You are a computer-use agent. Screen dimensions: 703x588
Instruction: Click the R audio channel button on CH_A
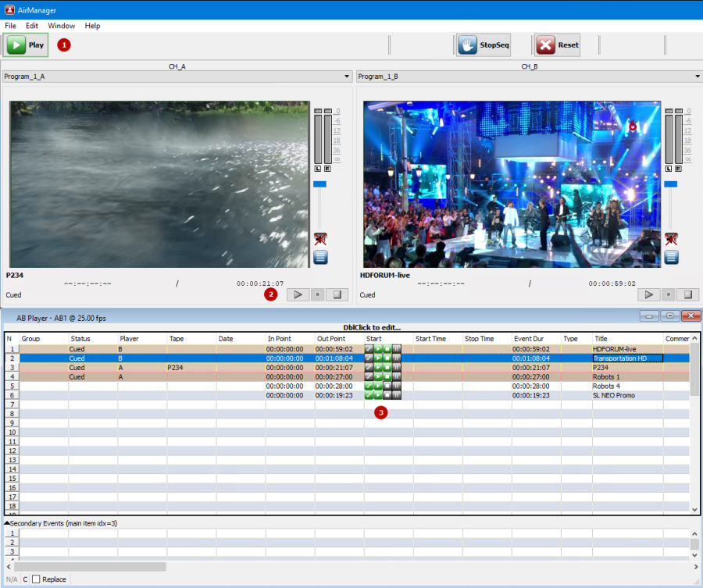[327, 169]
